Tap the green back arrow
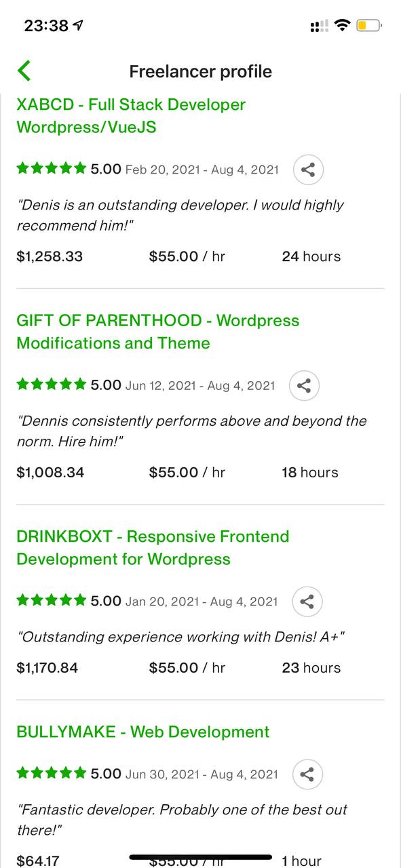The height and width of the screenshot is (868, 401). tap(24, 71)
